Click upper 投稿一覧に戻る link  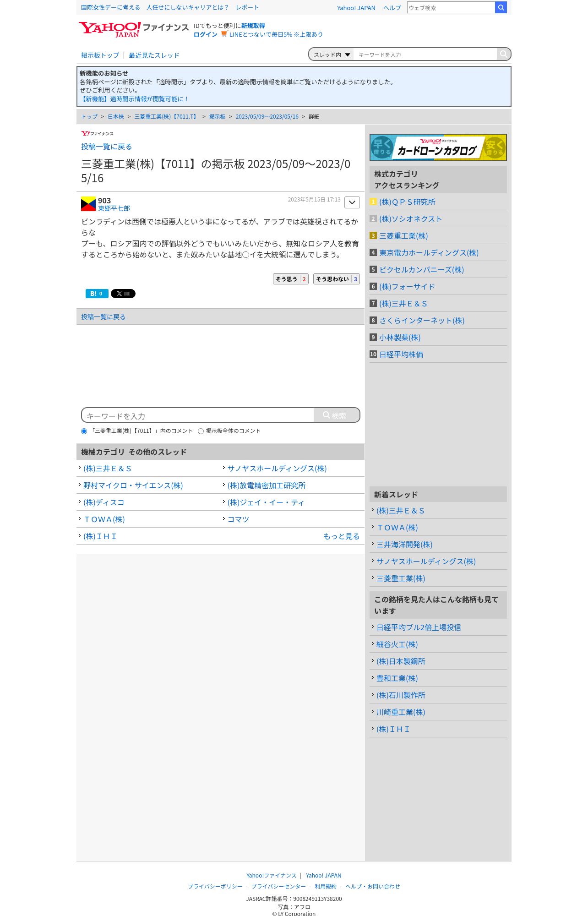click(x=106, y=147)
